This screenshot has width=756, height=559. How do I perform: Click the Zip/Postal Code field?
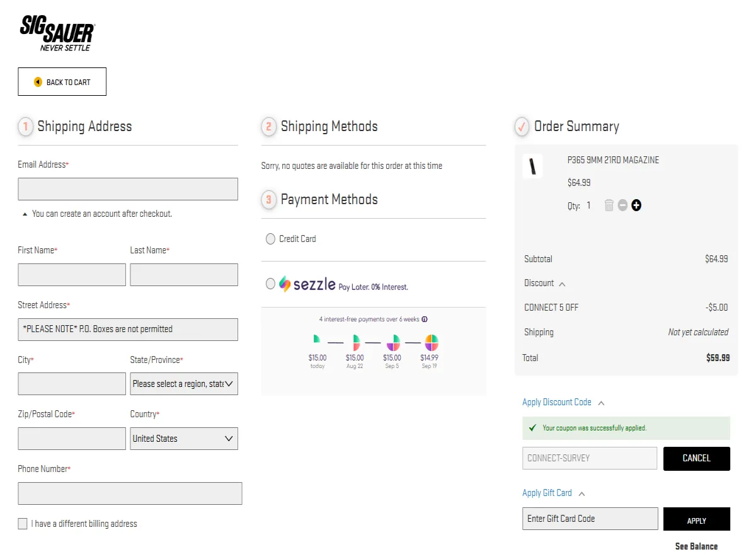click(x=72, y=439)
